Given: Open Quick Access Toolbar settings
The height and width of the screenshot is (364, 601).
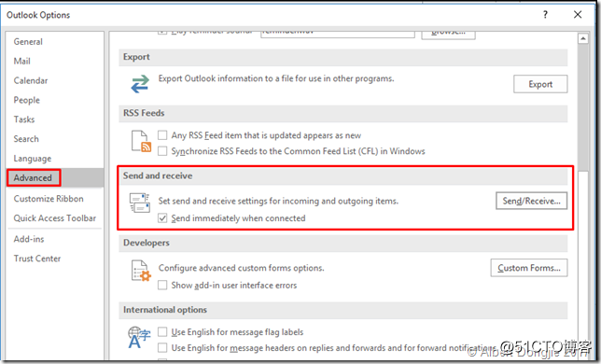Looking at the screenshot, I should pos(55,218).
